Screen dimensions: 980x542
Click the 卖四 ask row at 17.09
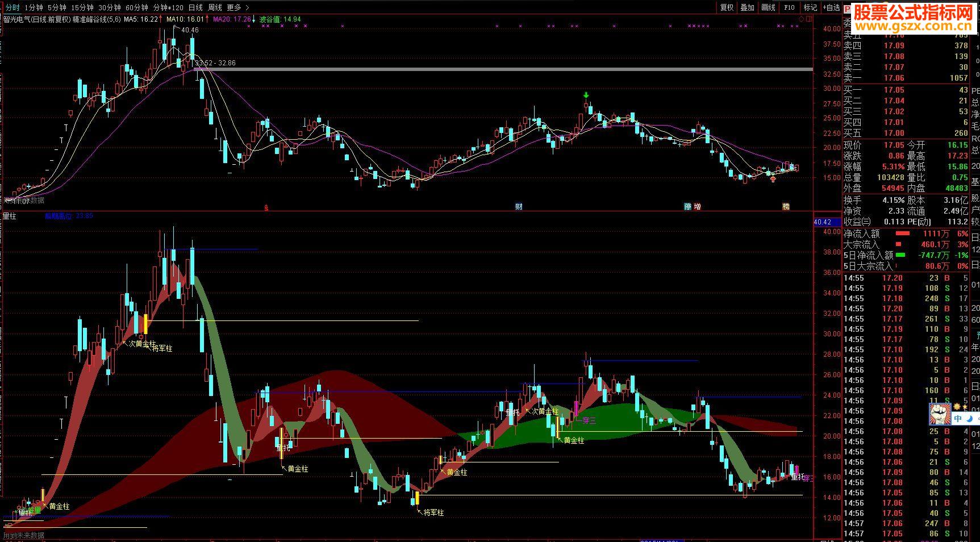pyautogui.click(x=906, y=45)
